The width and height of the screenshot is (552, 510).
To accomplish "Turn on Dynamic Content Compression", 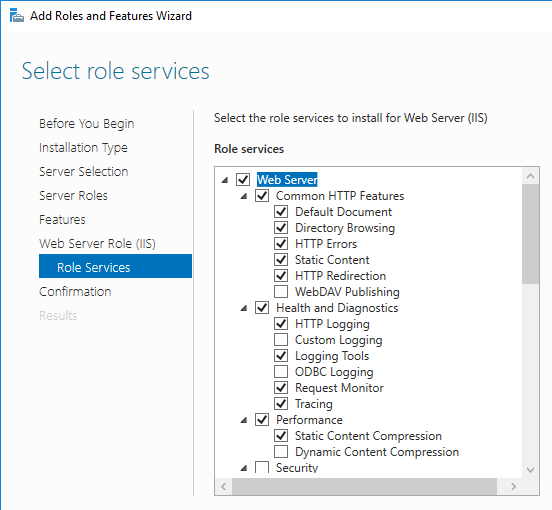I will 281,452.
